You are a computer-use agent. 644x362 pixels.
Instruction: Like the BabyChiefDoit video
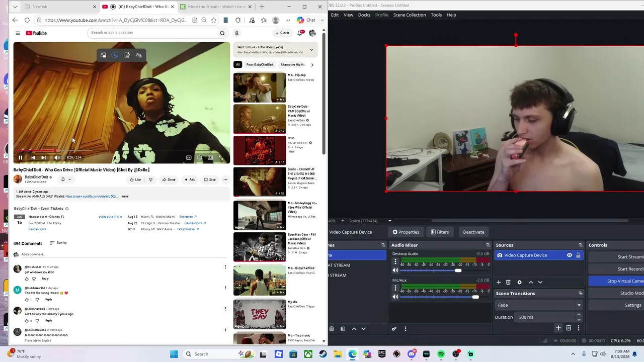point(135,179)
